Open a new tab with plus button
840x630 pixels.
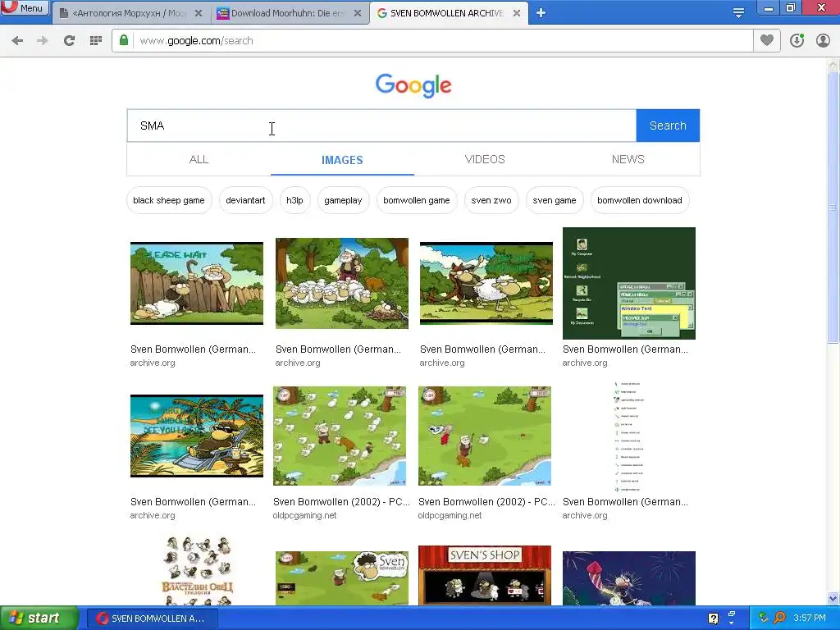click(x=541, y=13)
